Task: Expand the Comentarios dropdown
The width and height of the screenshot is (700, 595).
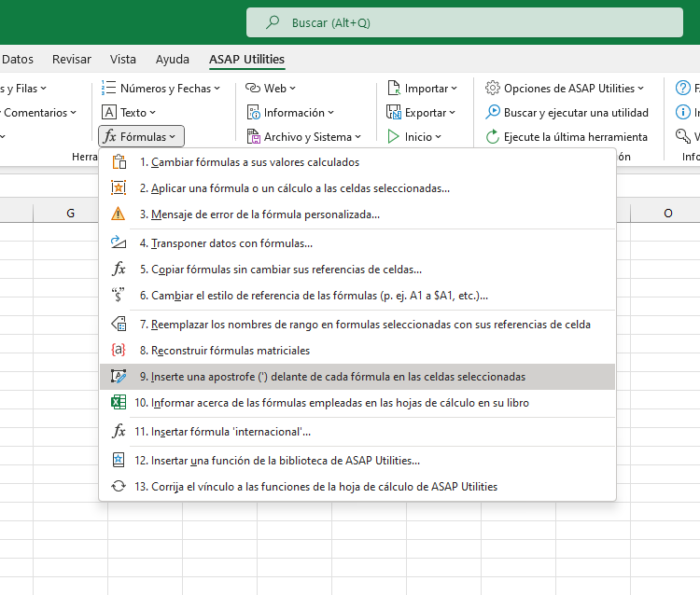Action: pyautogui.click(x=39, y=113)
